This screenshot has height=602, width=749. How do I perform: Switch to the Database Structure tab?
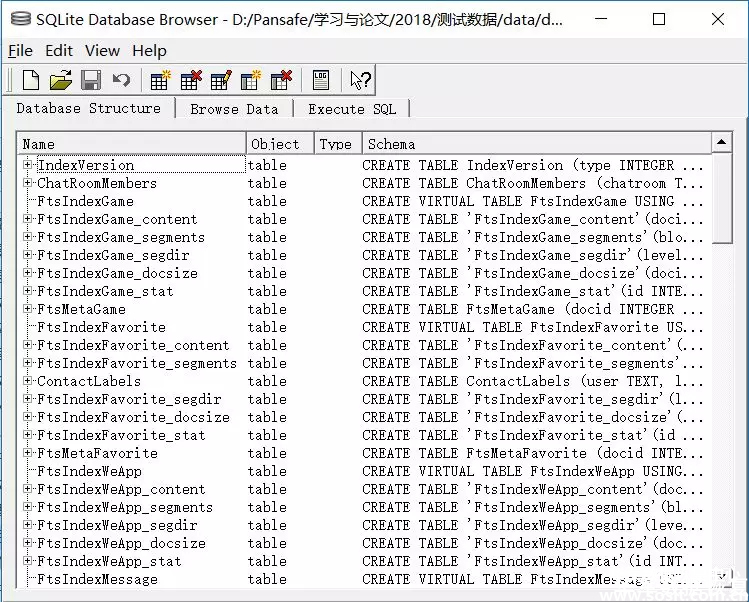[88, 108]
